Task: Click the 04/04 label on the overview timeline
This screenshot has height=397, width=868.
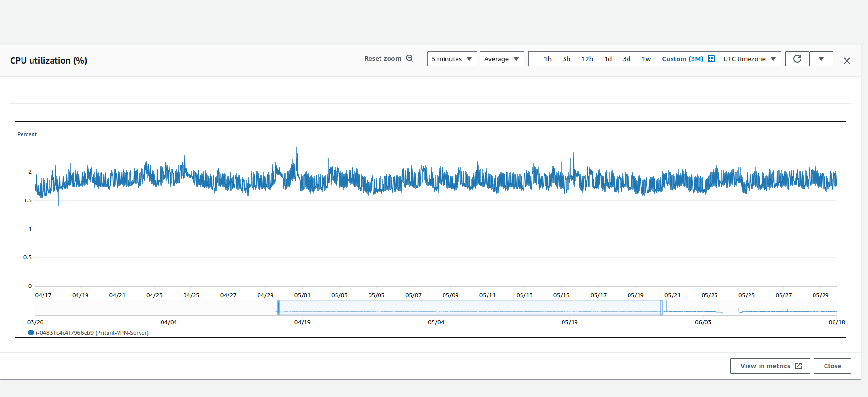Action: 169,322
